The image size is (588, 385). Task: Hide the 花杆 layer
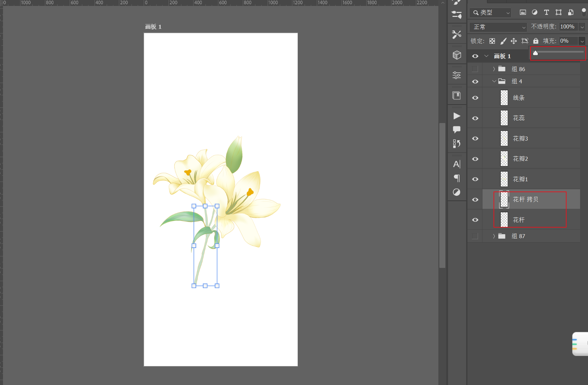(475, 220)
